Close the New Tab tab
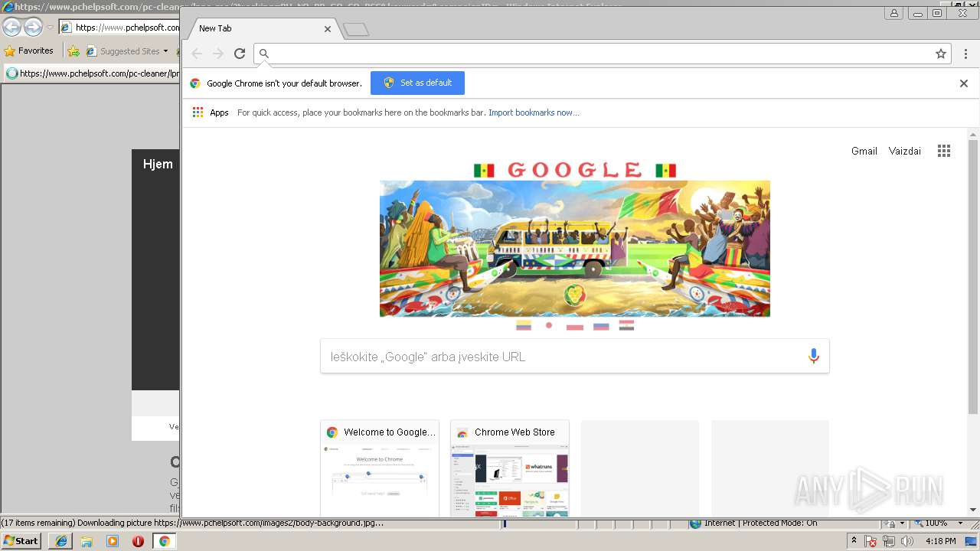This screenshot has width=980, height=551. tap(328, 28)
